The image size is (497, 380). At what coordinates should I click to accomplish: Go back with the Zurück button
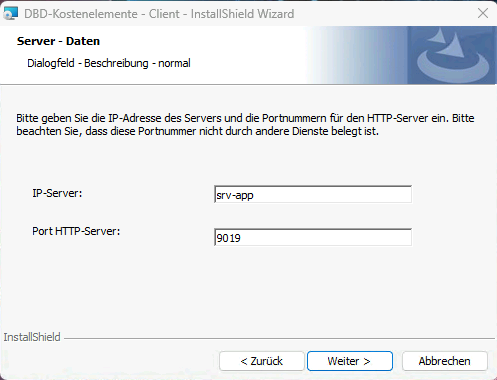click(x=262, y=361)
